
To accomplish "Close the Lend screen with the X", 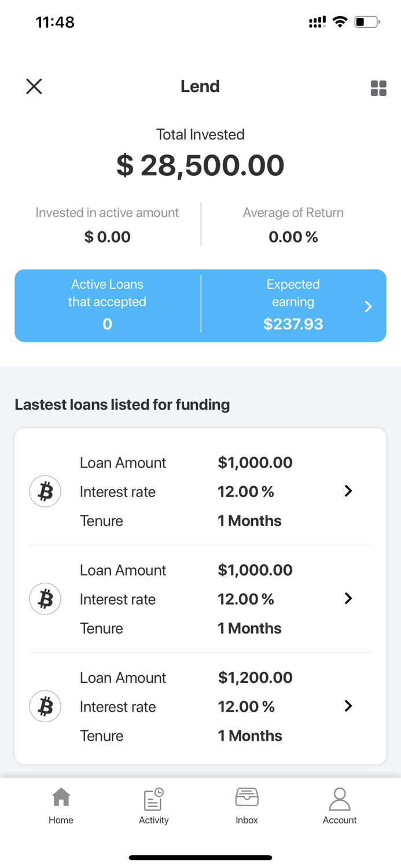I will [x=34, y=86].
